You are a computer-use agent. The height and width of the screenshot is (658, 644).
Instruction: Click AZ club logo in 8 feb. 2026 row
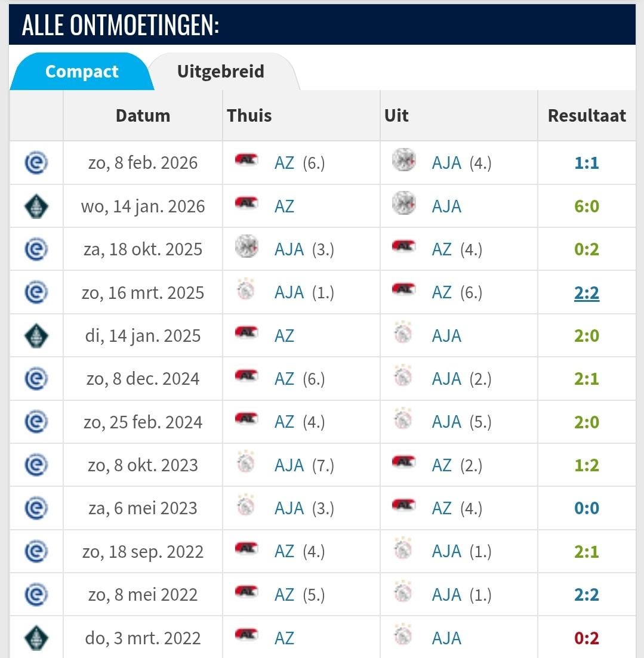coord(246,160)
